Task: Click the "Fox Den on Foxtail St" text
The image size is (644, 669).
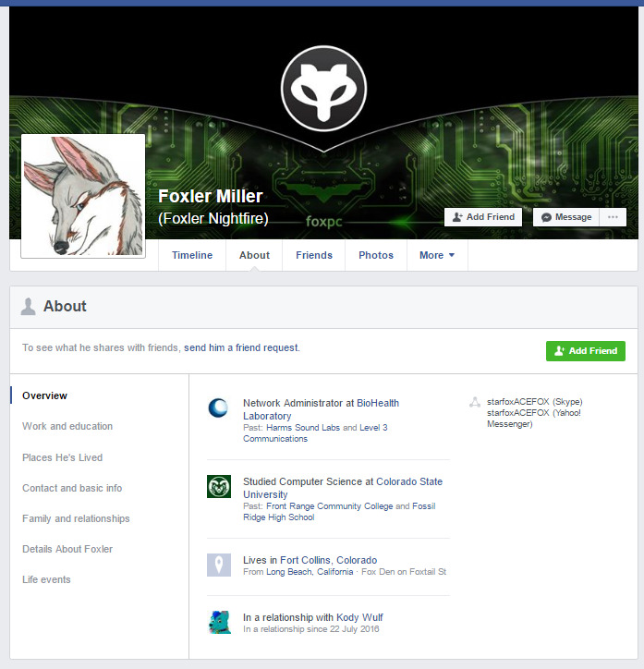Action: point(404,572)
